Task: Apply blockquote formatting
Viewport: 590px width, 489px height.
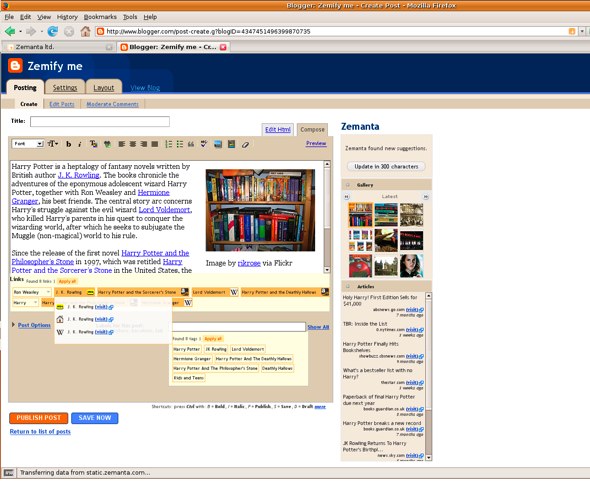Action: [x=191, y=144]
